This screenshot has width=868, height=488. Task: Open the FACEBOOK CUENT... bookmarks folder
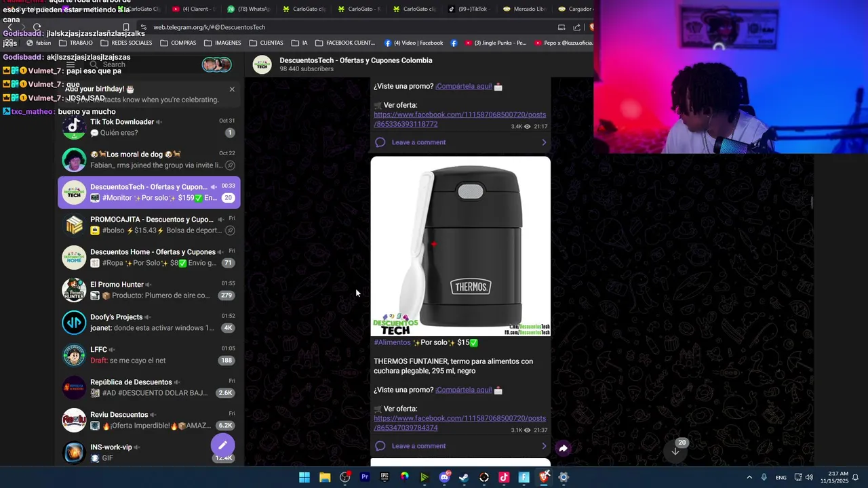pyautogui.click(x=344, y=43)
